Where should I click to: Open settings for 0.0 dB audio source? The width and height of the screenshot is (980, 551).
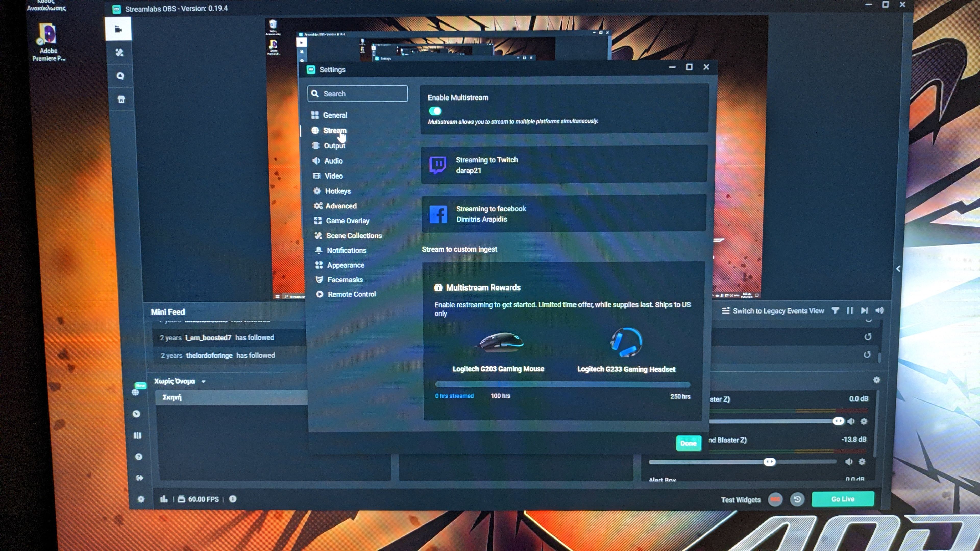pos(864,421)
